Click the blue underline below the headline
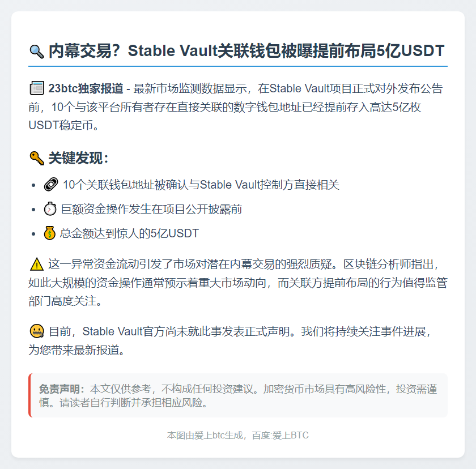Screen dimensions: 476x469 tap(238, 66)
